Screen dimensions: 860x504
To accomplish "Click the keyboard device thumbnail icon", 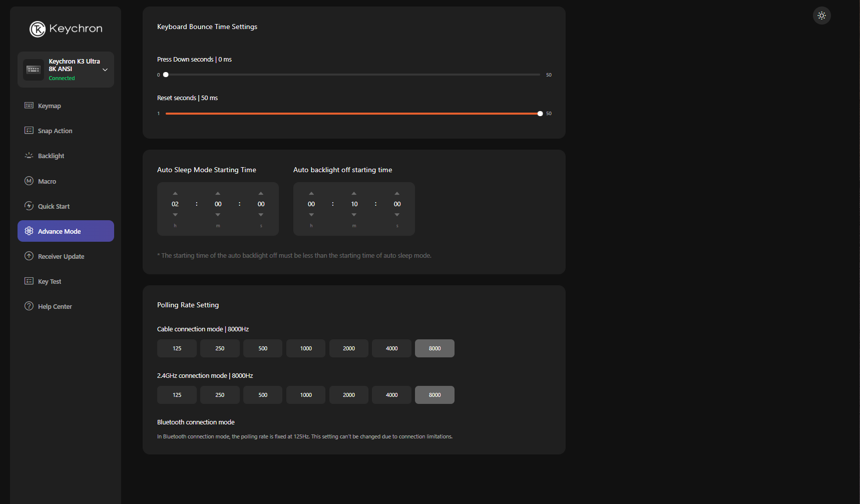I will coord(34,70).
